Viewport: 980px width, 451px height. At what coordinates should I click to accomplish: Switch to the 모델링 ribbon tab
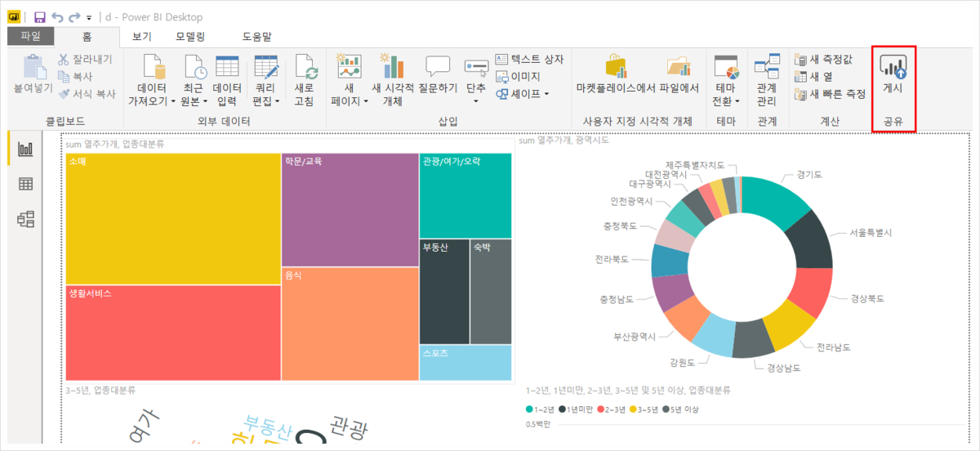[x=190, y=37]
